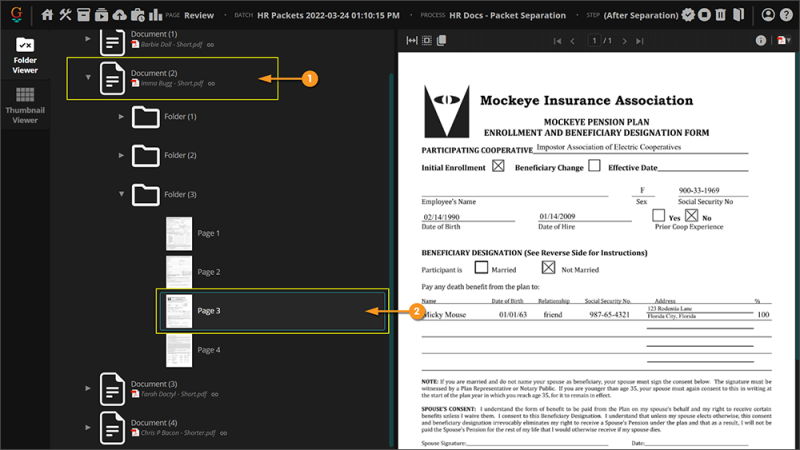The image size is (800, 450).
Task: Click the info icon in viewer toolbar
Action: point(761,40)
